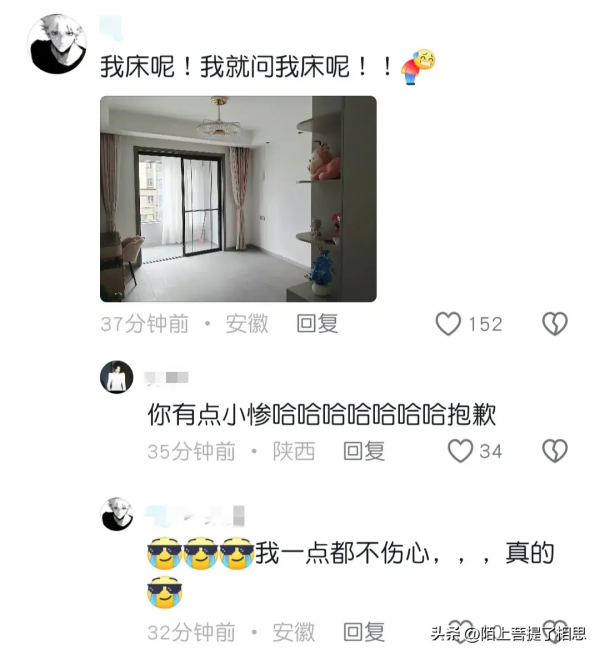This screenshot has height=655, width=600.
Task: Tap broken heart on the Shaanxi reply
Action: tap(554, 451)
